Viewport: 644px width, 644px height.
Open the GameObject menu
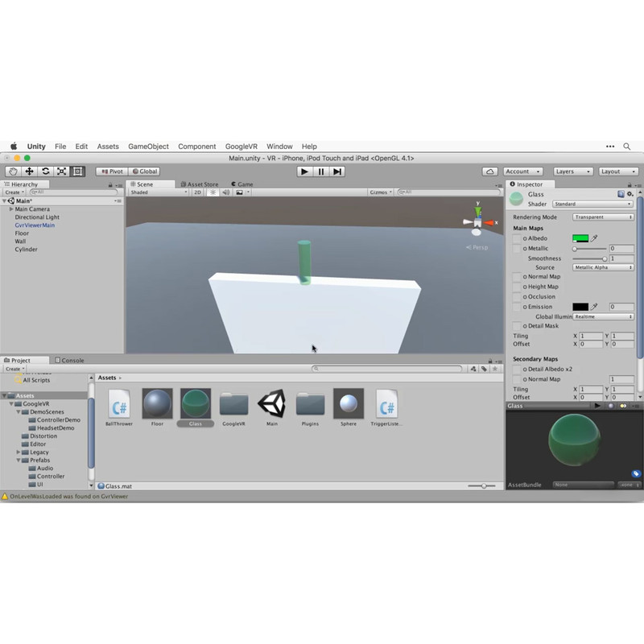click(x=148, y=147)
